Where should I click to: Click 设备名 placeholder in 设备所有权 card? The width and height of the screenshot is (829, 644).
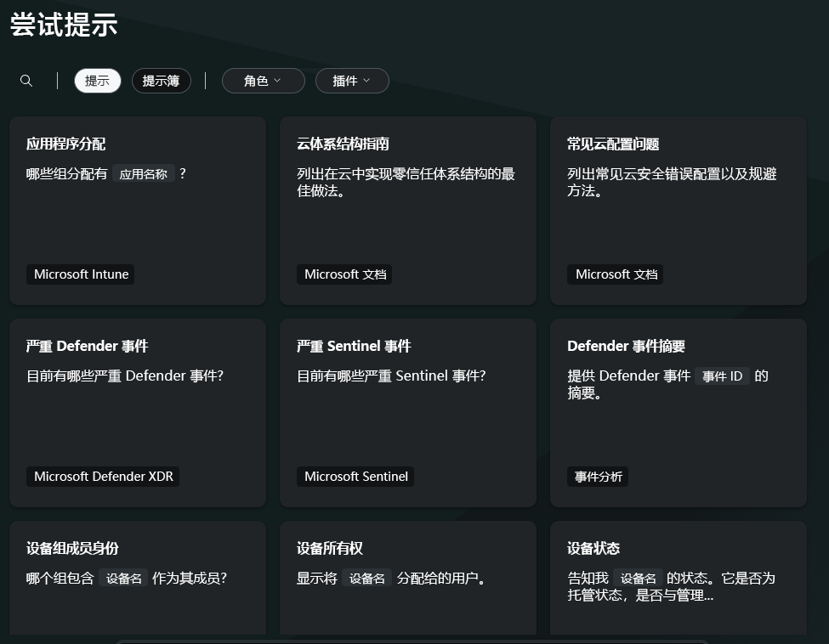(366, 578)
